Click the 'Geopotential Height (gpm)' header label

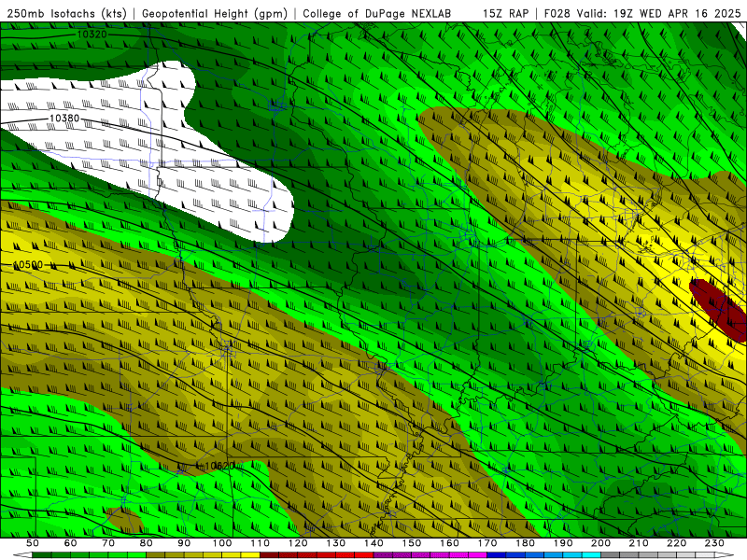point(215,14)
